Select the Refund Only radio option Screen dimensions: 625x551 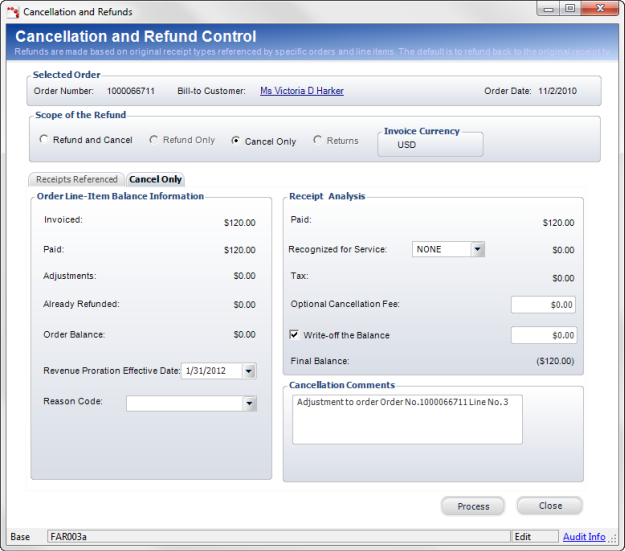click(154, 140)
